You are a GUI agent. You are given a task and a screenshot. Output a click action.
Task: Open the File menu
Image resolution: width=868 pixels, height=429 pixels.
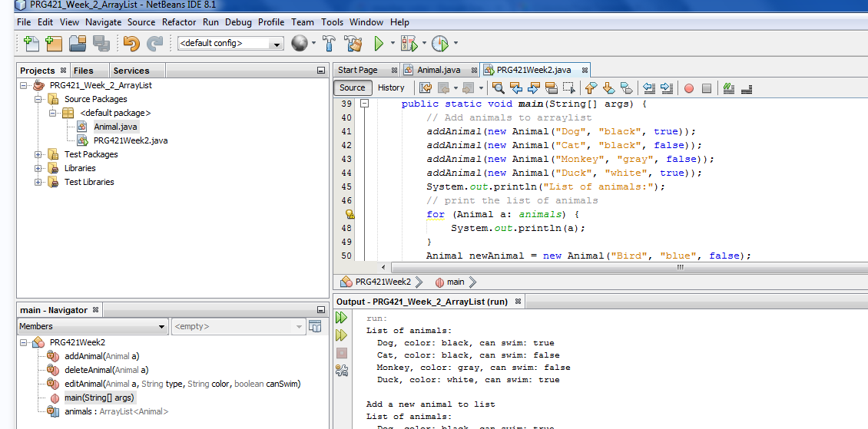tap(24, 22)
